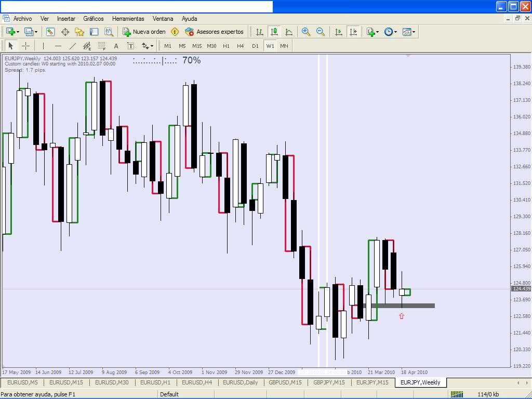
Task: Open the Gráficos menu
Action: (94, 19)
